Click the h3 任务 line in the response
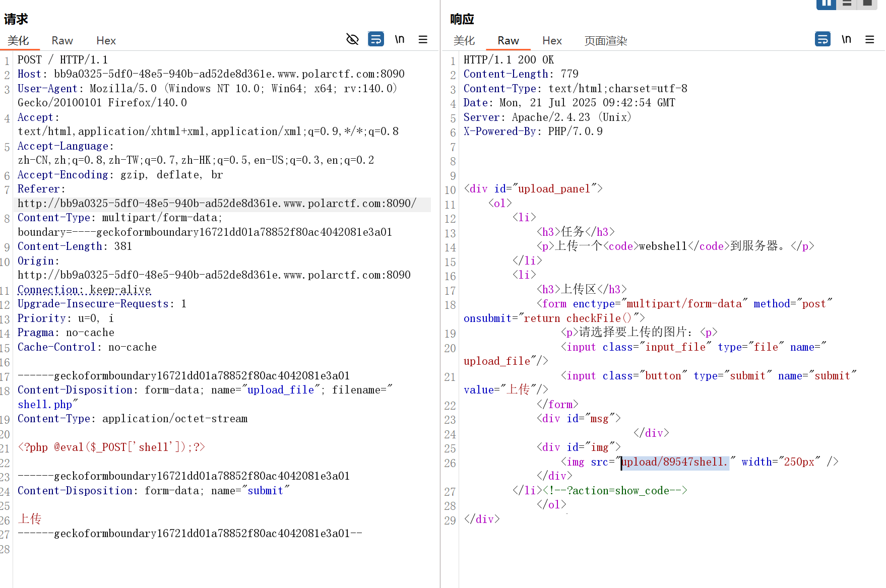 point(576,232)
